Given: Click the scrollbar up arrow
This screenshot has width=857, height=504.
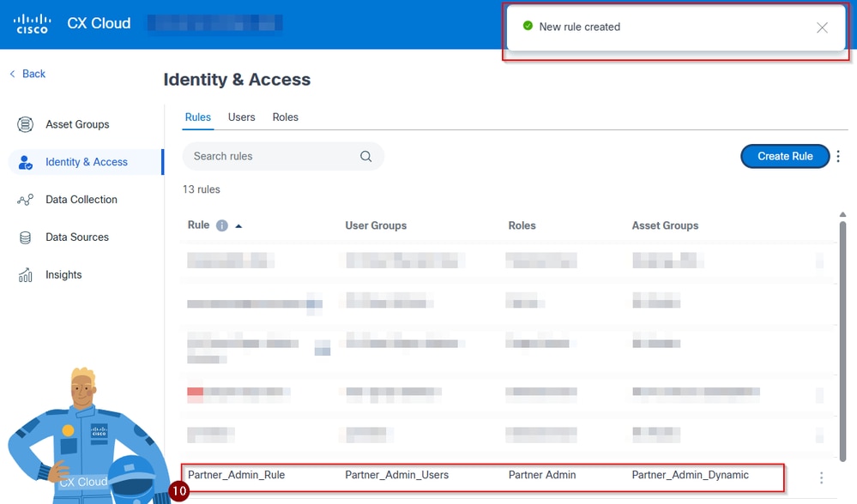Looking at the screenshot, I should 842,214.
